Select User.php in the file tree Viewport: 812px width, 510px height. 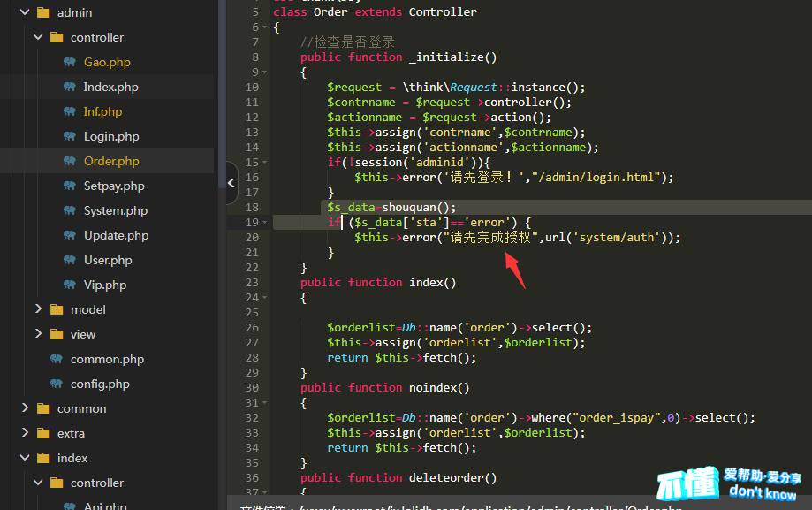[108, 261]
